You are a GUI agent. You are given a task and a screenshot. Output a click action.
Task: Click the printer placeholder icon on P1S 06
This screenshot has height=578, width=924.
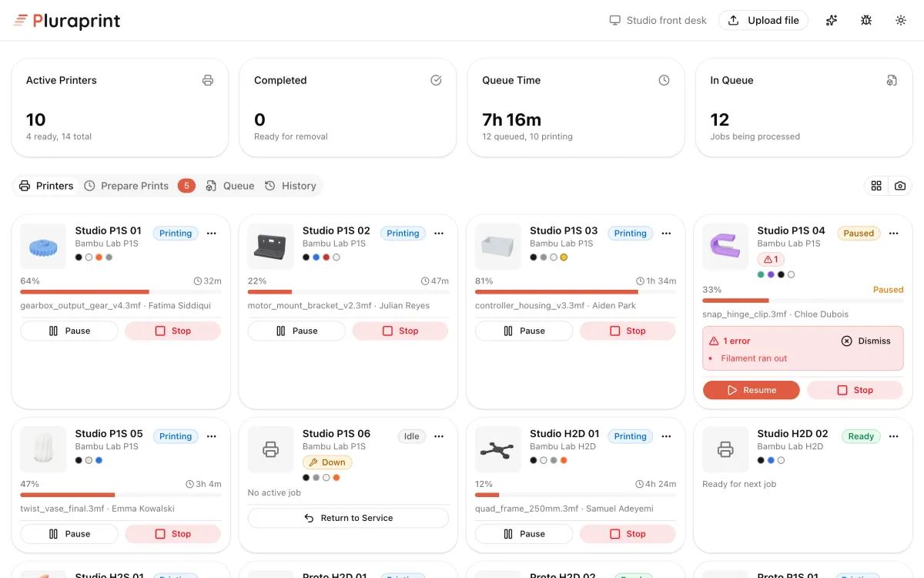[x=270, y=449]
